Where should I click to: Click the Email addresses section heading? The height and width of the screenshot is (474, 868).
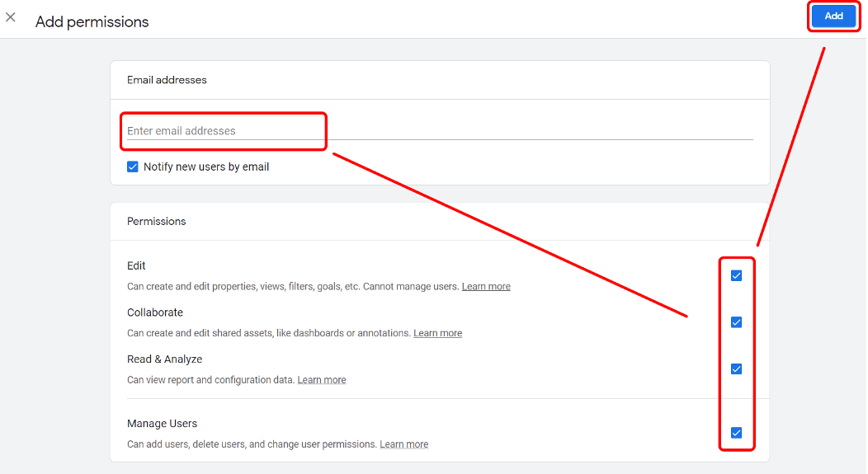167,80
